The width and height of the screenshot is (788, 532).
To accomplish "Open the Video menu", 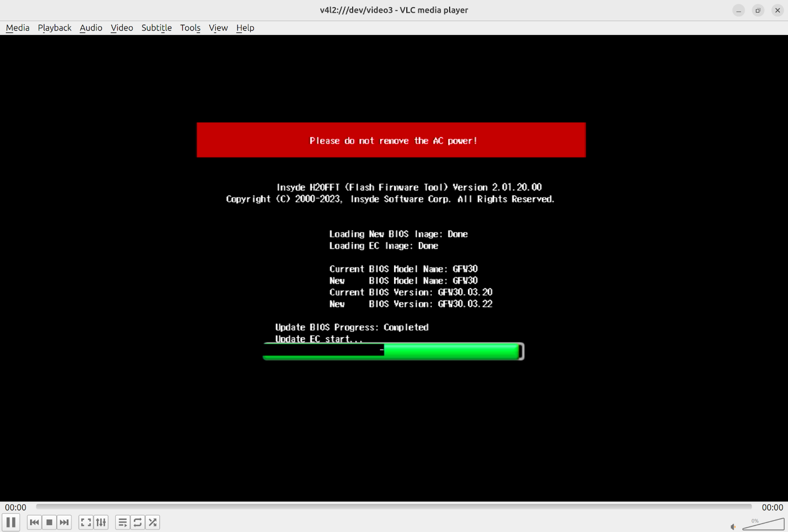I will pyautogui.click(x=122, y=28).
